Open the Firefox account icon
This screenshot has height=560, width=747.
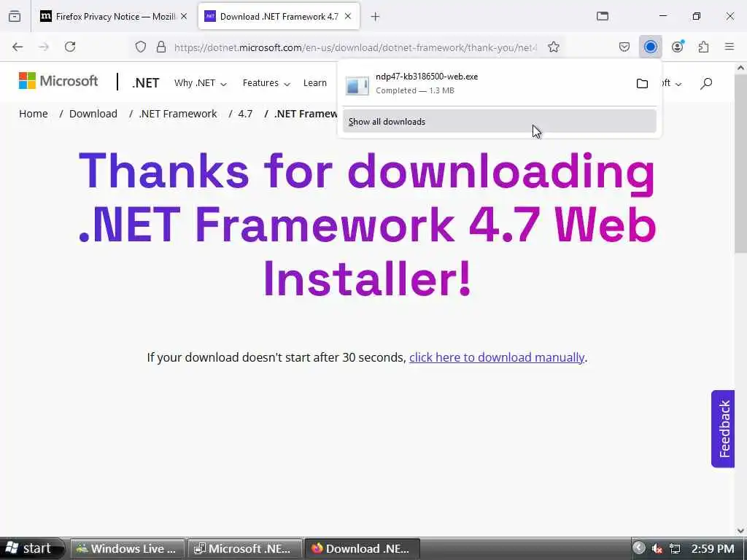point(677,47)
